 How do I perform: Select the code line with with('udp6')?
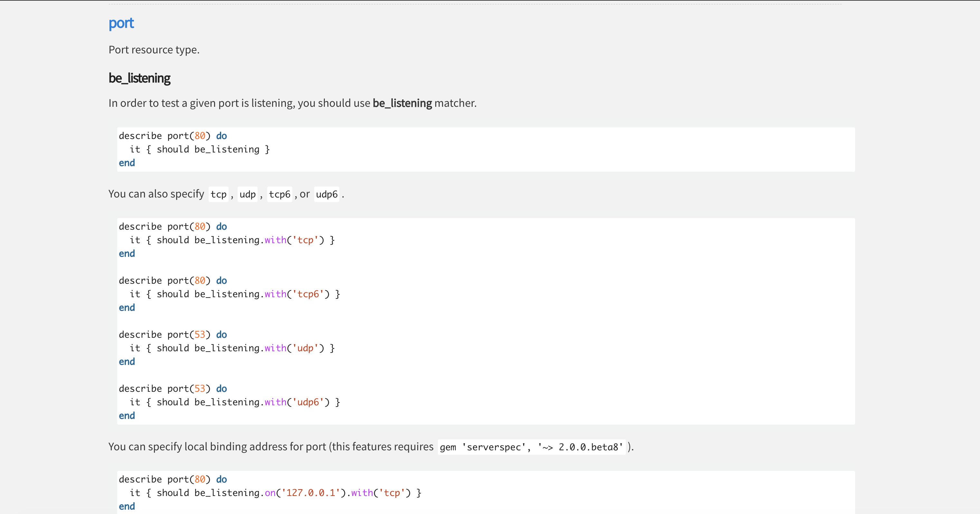pyautogui.click(x=235, y=402)
